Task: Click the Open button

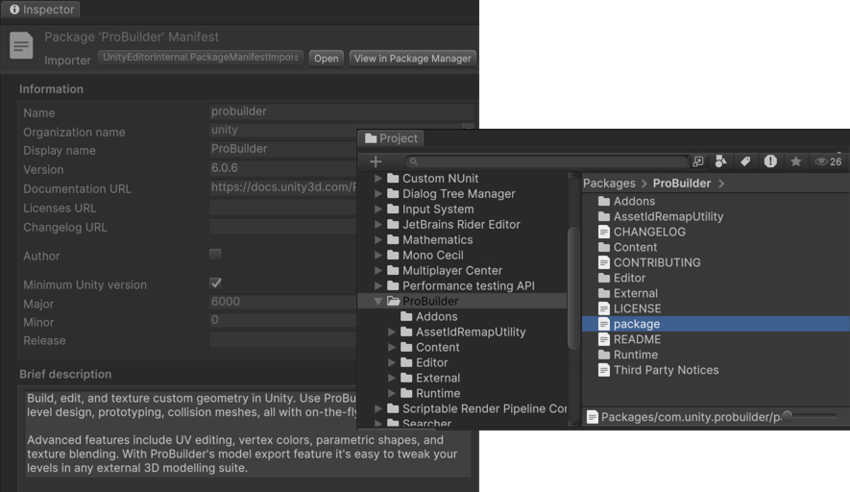Action: pos(326,58)
